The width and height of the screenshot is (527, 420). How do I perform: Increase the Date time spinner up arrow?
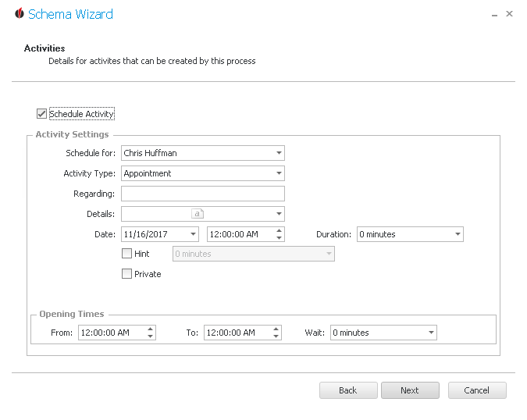[x=279, y=231]
